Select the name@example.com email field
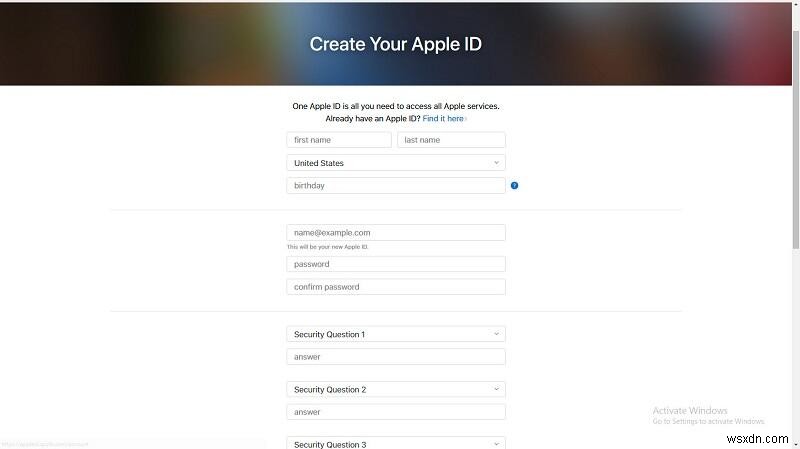Screen dimensions: 800x449 click(x=396, y=232)
